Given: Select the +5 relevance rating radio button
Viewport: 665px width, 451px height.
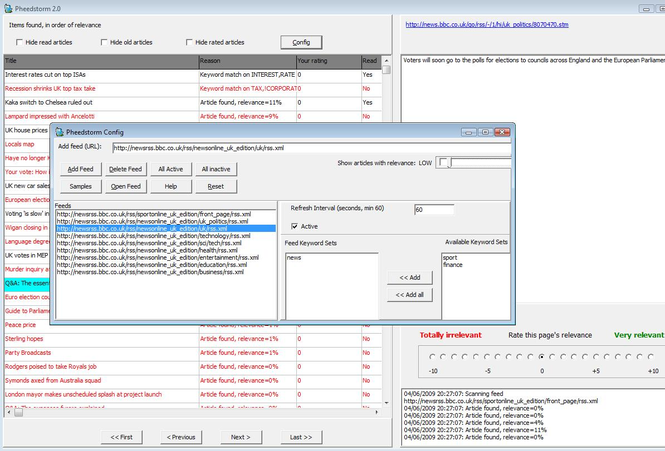Looking at the screenshot, I should 596,357.
